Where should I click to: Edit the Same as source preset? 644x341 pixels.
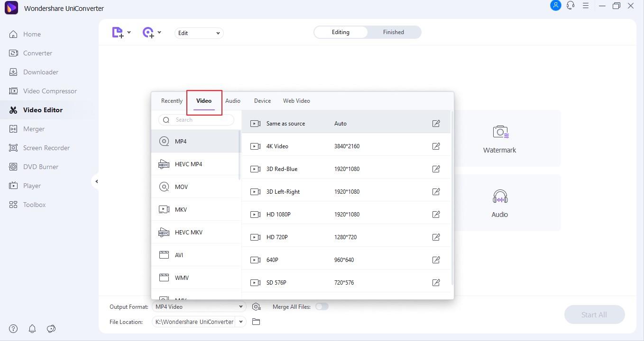436,124
